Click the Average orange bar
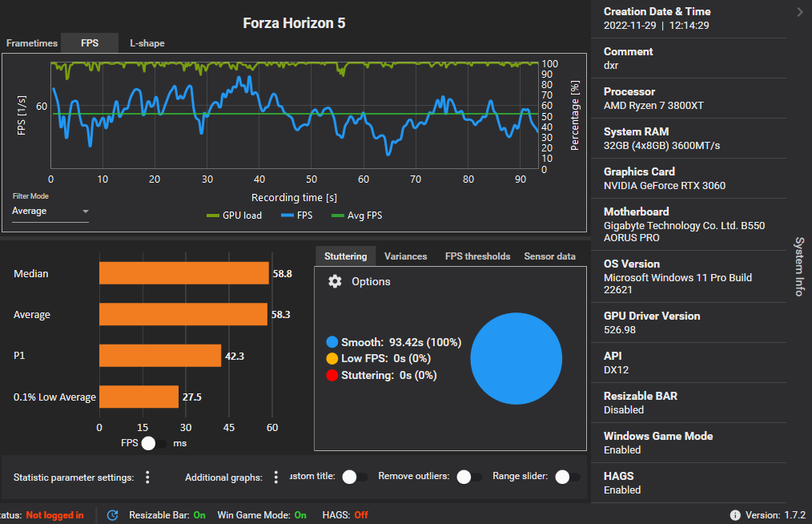Viewport: 812px width, 524px height. 183,314
